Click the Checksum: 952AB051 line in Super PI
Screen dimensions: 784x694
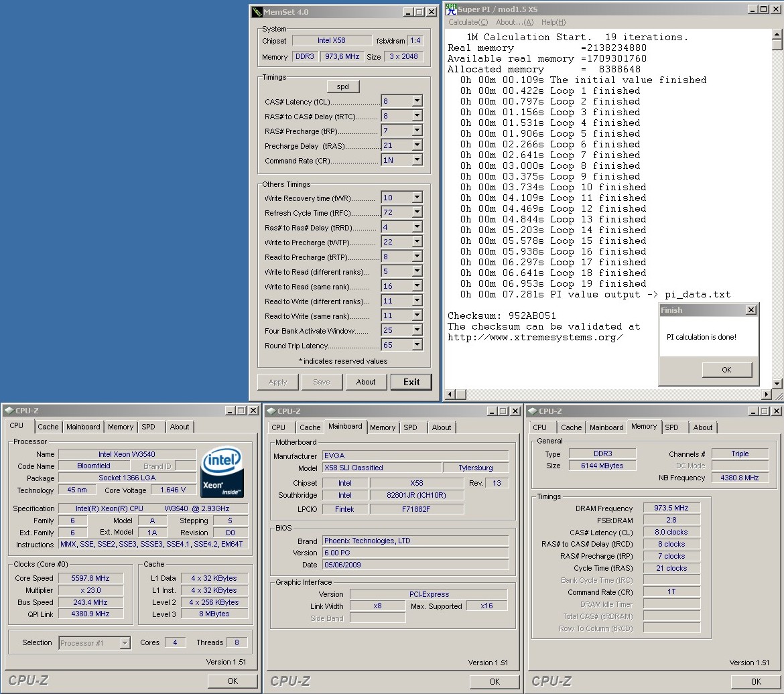(501, 316)
